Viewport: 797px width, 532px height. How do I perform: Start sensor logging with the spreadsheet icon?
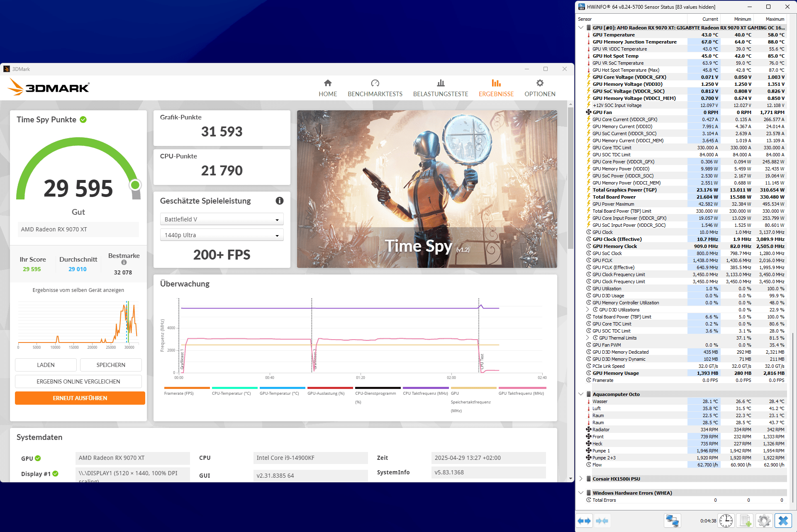pos(746,521)
